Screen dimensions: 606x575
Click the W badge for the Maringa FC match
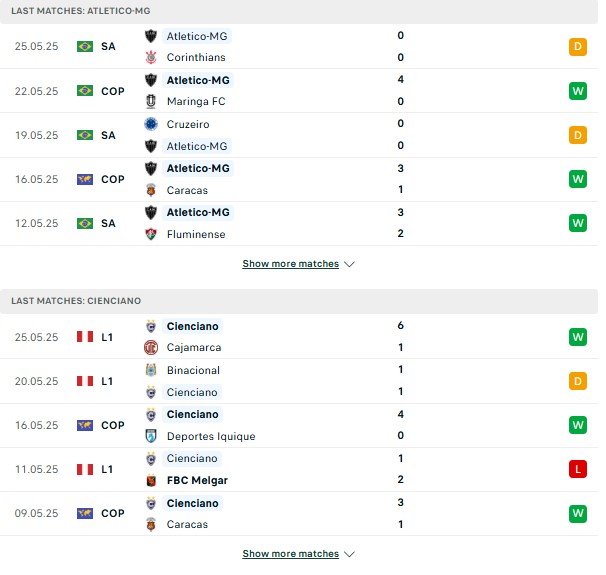[577, 91]
